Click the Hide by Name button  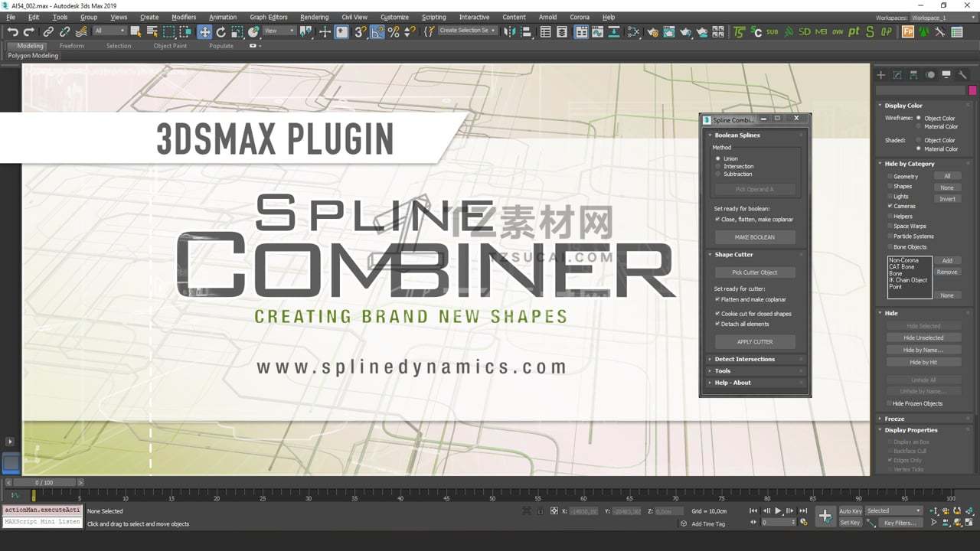923,350
